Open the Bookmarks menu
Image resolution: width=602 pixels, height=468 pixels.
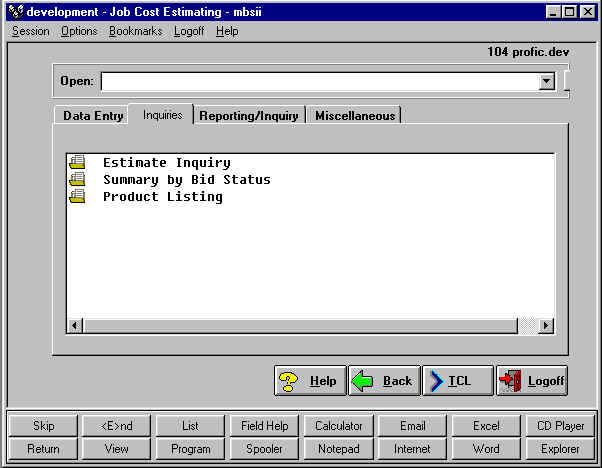point(135,31)
